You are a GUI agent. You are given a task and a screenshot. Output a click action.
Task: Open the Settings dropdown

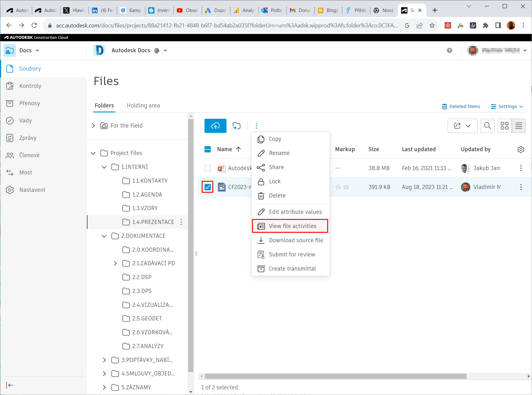[507, 106]
